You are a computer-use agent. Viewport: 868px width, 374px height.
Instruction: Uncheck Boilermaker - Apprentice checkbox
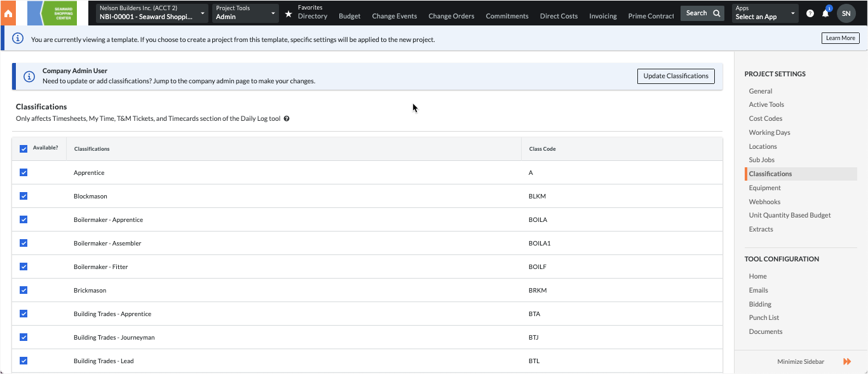24,219
